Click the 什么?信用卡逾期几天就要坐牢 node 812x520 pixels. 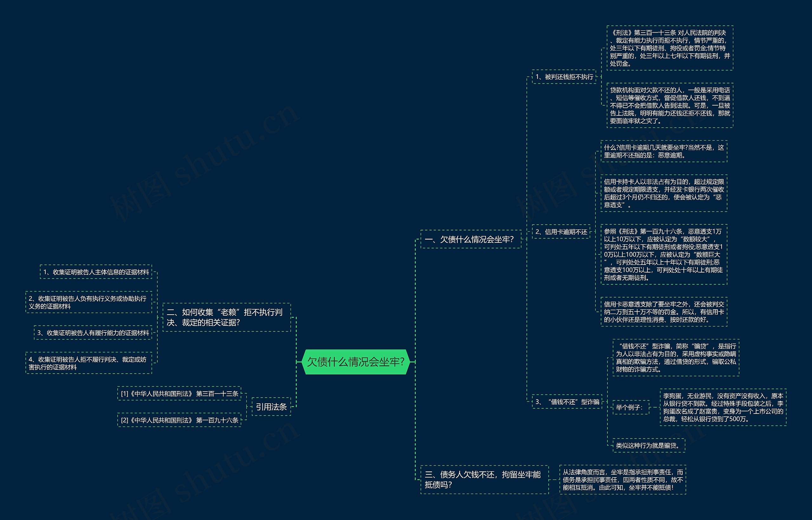click(x=664, y=151)
